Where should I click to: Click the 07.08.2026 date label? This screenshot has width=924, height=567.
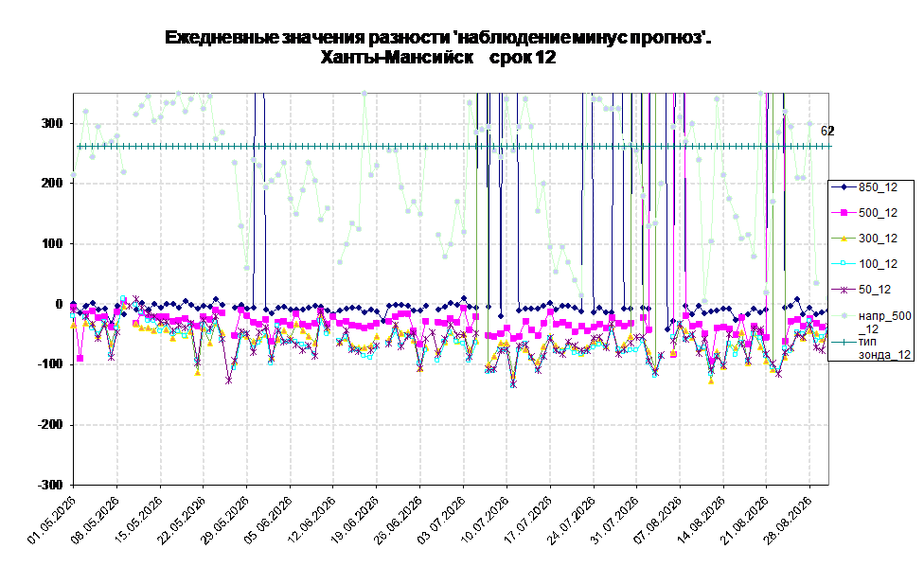658,520
